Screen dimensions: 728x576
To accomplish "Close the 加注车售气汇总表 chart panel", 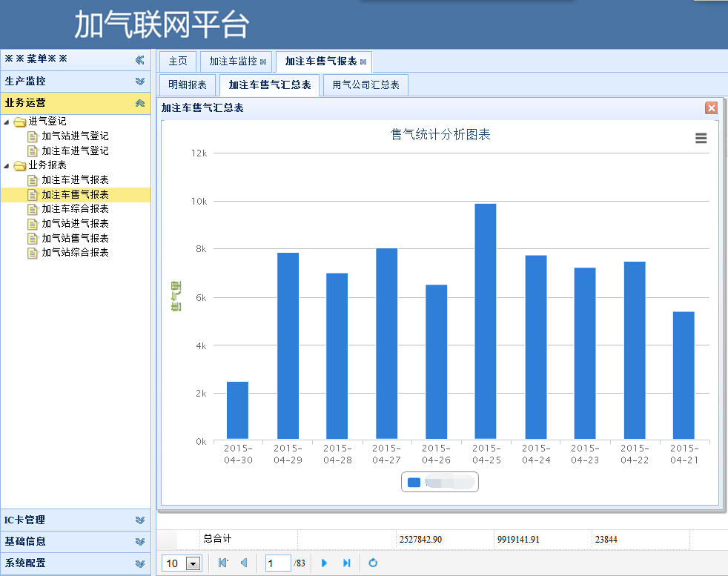I will point(711,108).
